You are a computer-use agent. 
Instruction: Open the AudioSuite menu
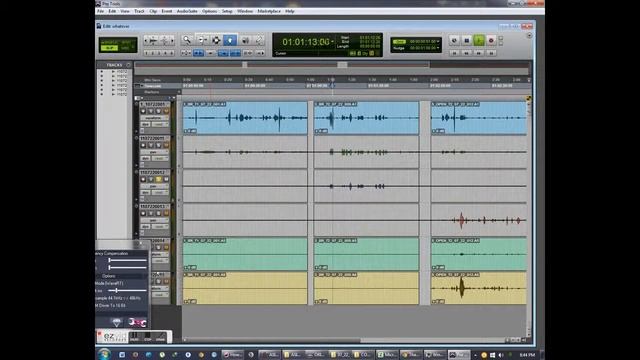187,11
